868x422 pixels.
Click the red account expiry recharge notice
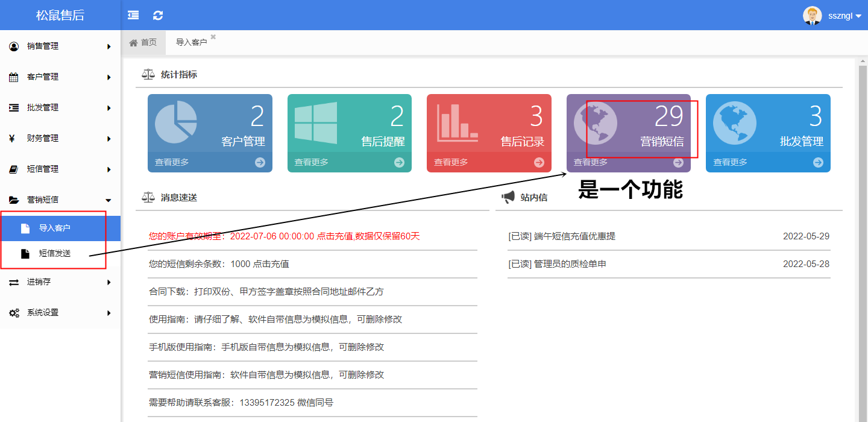[x=284, y=236]
